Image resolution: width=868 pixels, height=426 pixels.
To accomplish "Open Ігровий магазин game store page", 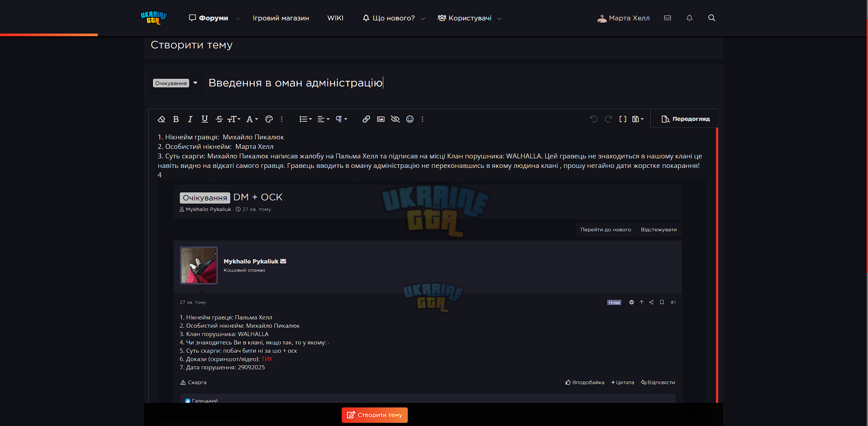I will [281, 18].
